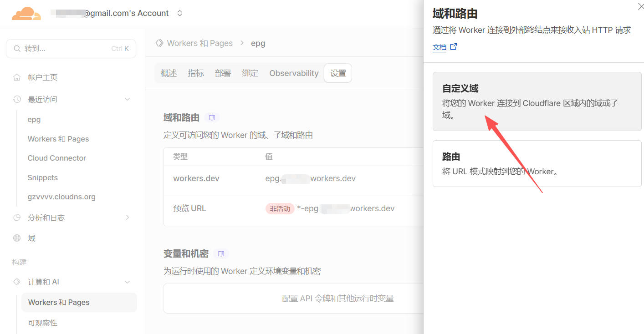Click the Workers 和 Pages breadcrumb link

[x=199, y=43]
